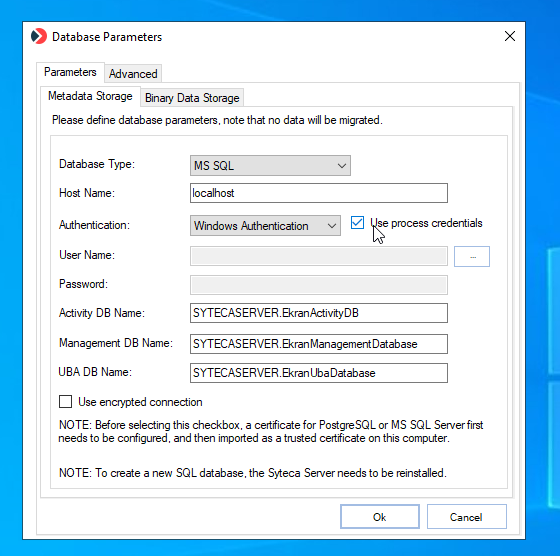The image size is (560, 556).
Task: Confirm with the Ok button
Action: (x=380, y=517)
